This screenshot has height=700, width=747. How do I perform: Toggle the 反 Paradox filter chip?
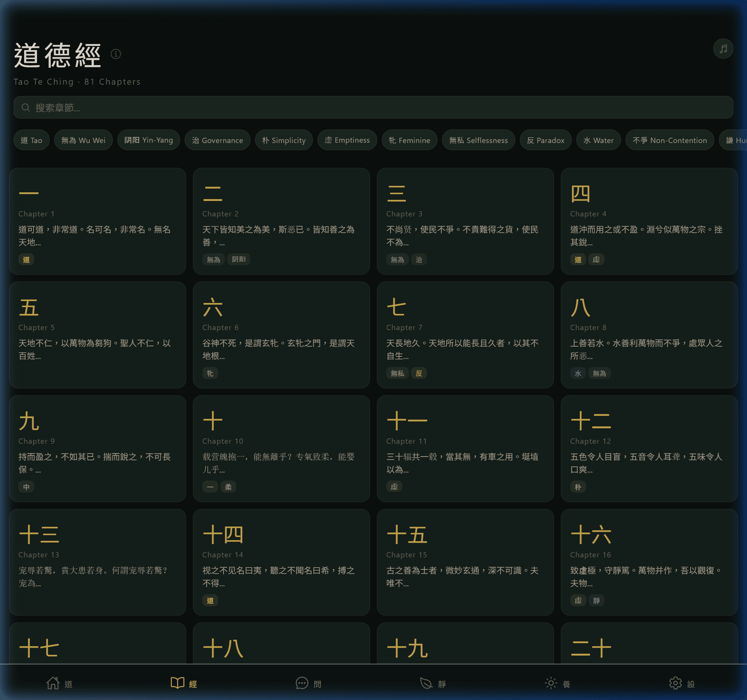click(x=546, y=140)
